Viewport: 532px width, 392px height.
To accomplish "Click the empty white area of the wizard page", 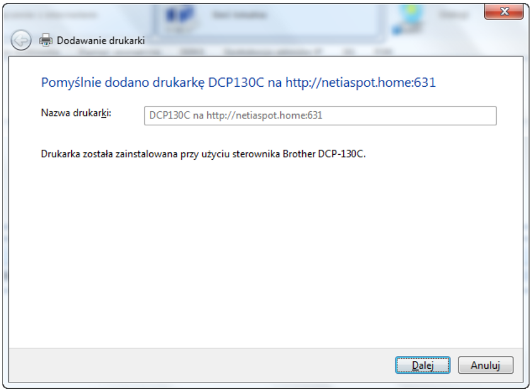I will click(266, 254).
